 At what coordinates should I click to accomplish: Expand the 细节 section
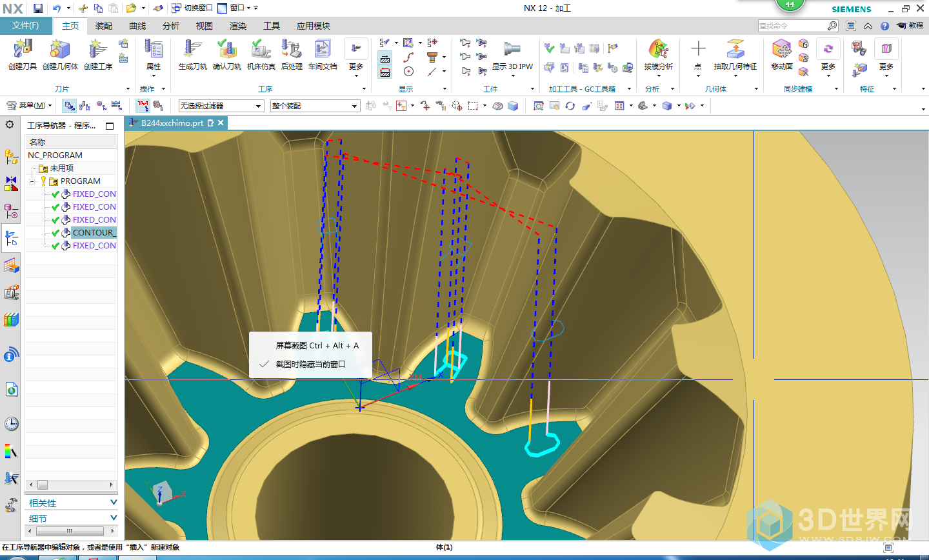(x=72, y=518)
